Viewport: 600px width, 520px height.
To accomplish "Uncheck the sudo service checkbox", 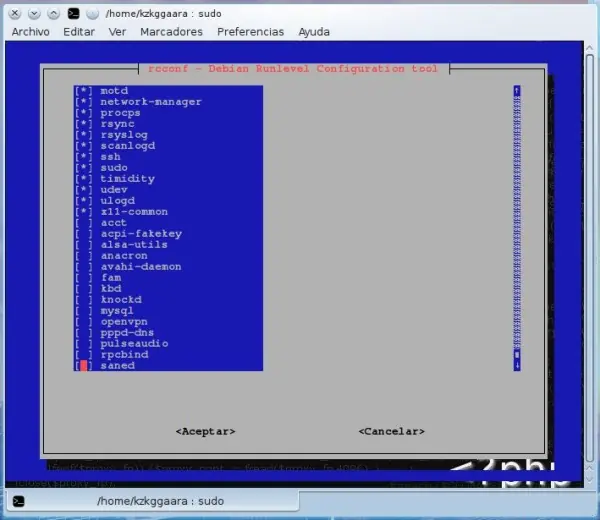I will pyautogui.click(x=84, y=168).
